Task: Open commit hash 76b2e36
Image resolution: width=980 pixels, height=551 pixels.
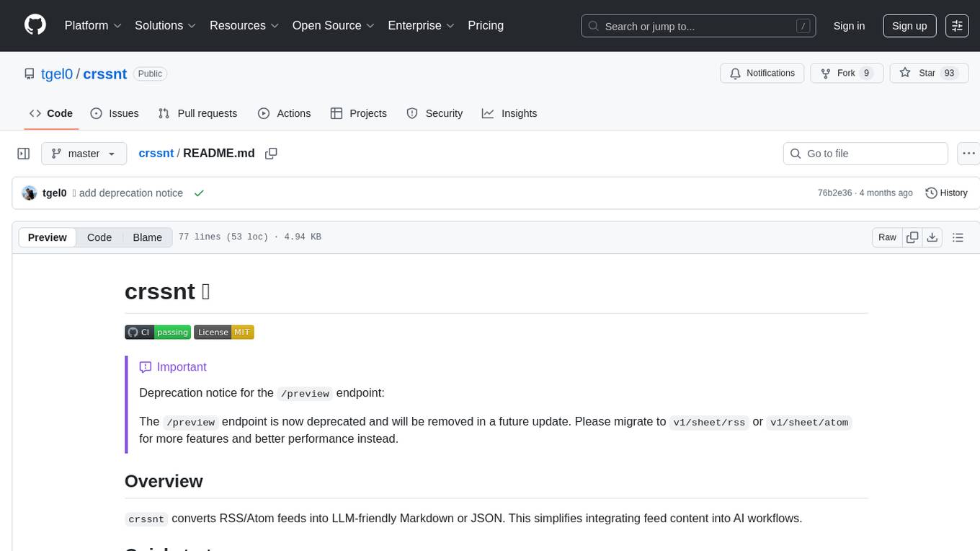Action: [x=834, y=193]
